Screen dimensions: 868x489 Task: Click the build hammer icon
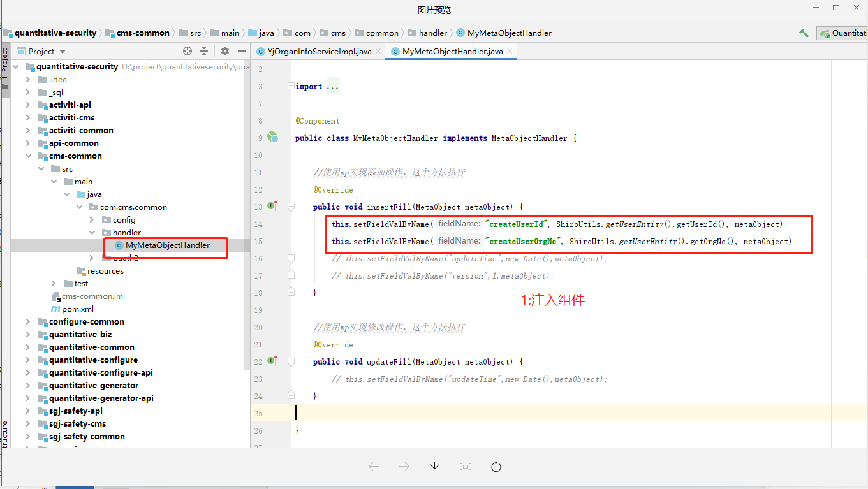804,33
